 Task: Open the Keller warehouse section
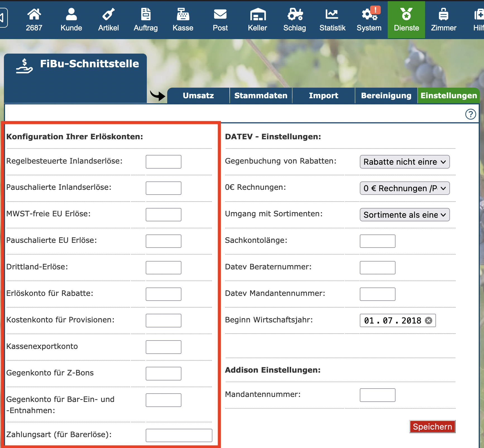pos(257,20)
